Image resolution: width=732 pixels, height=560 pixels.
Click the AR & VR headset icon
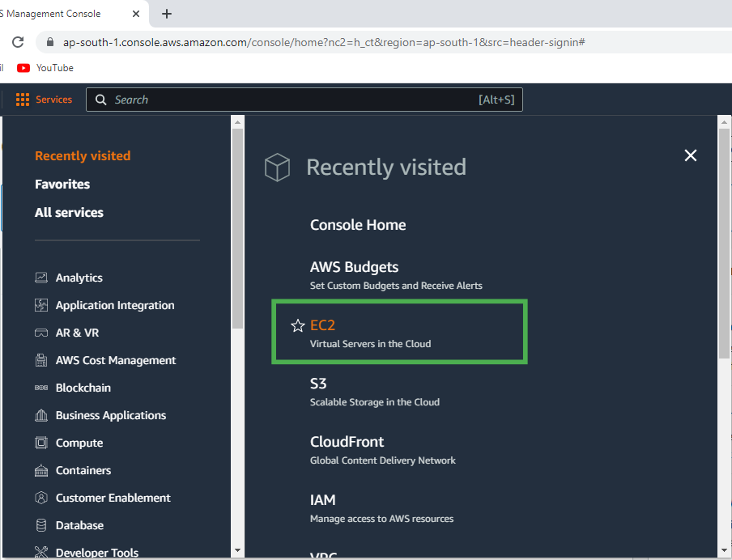(x=41, y=333)
